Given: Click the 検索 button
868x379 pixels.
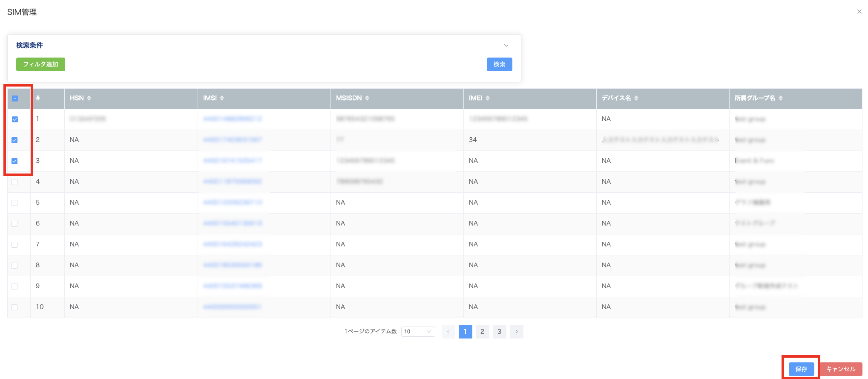Looking at the screenshot, I should [x=499, y=64].
